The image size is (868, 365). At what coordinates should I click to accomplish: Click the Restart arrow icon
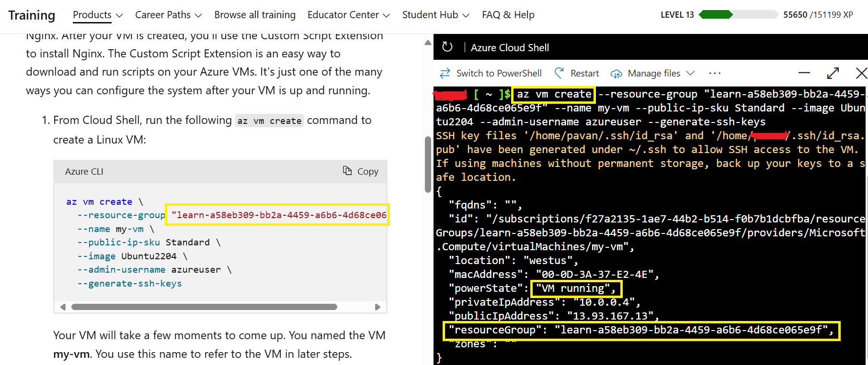[x=559, y=73]
